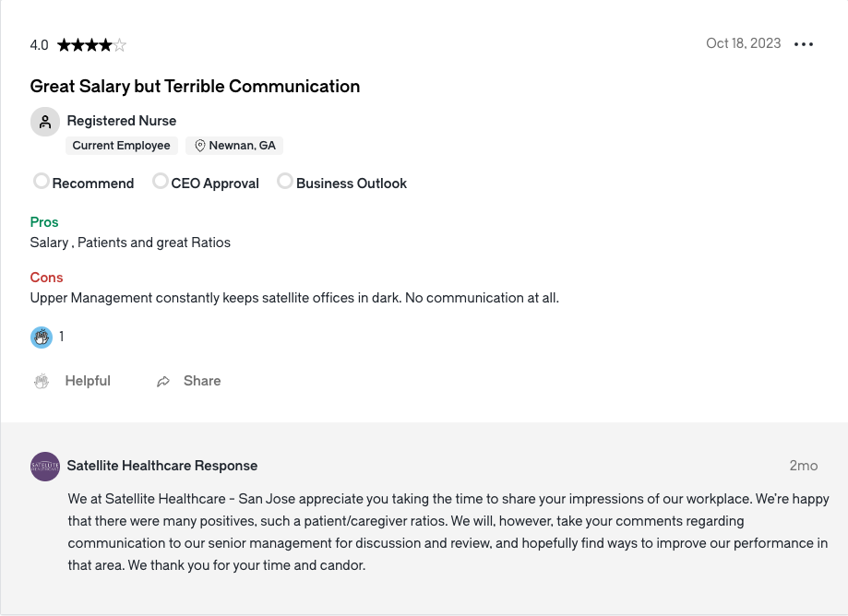The height and width of the screenshot is (616, 848).
Task: Click the first filled star of the rating
Action: click(x=65, y=43)
